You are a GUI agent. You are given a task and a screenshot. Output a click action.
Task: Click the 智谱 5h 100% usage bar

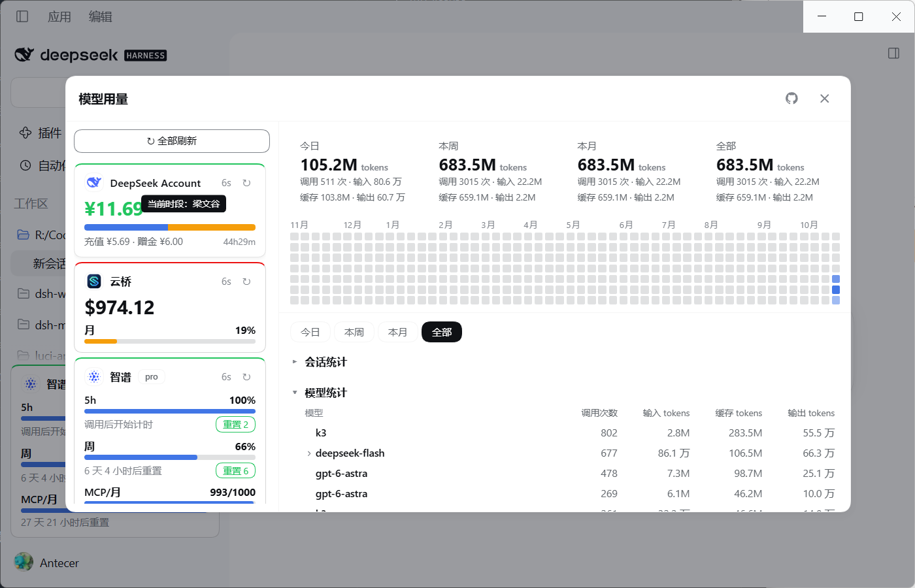click(x=170, y=411)
